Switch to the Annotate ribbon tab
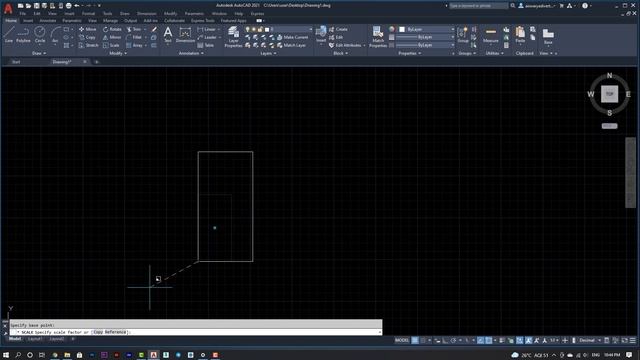640x360 pixels. (48, 20)
